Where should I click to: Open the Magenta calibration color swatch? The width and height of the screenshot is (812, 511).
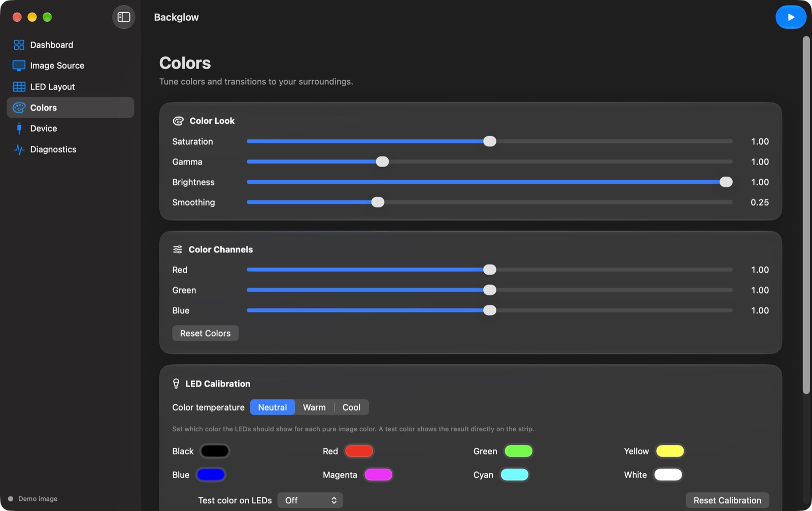tap(378, 475)
